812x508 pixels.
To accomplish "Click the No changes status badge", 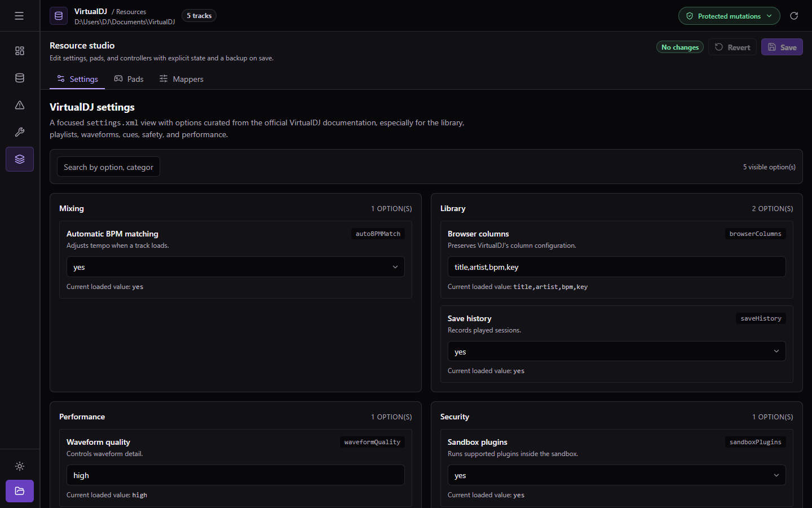I will pos(680,47).
